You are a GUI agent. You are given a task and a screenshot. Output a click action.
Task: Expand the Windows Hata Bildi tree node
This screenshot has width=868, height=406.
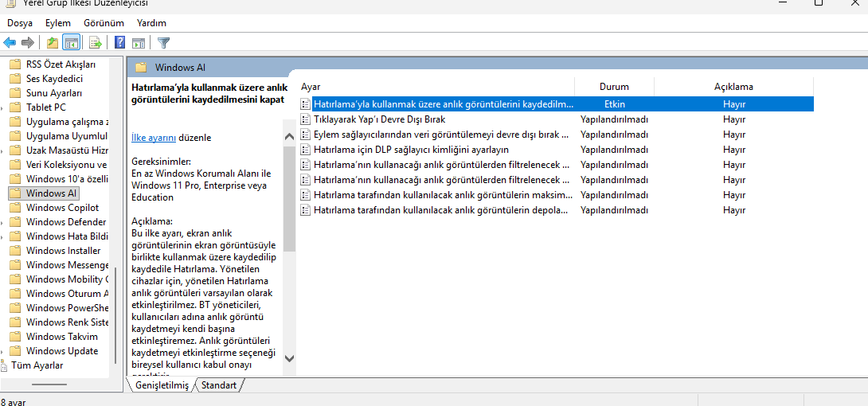[x=2, y=236]
